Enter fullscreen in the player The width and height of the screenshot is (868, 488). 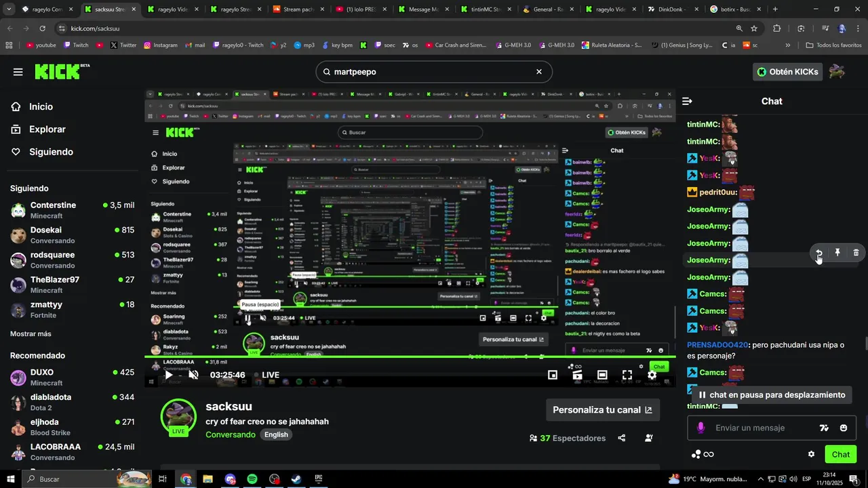(627, 375)
